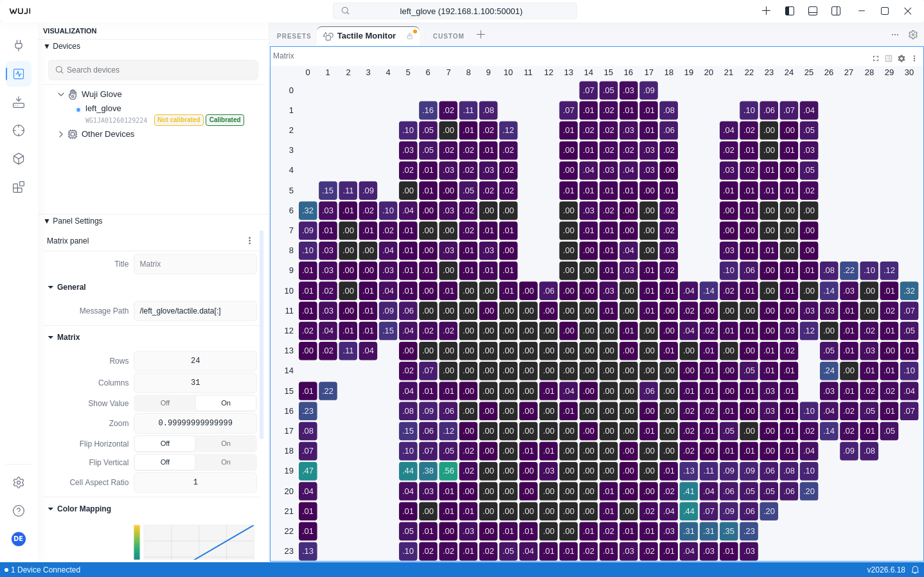The image size is (924, 577).
Task: Click the 3D cube sidebar icon
Action: pyautogui.click(x=19, y=159)
